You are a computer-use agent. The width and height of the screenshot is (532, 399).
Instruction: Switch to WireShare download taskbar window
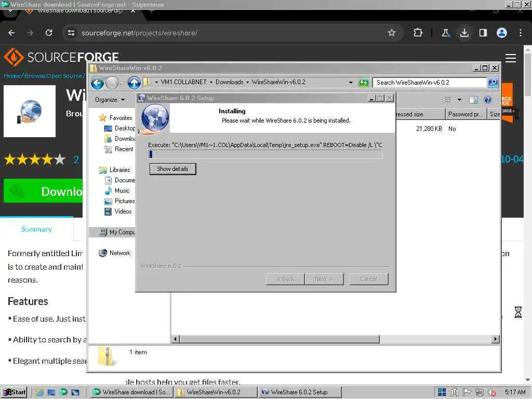132,392
